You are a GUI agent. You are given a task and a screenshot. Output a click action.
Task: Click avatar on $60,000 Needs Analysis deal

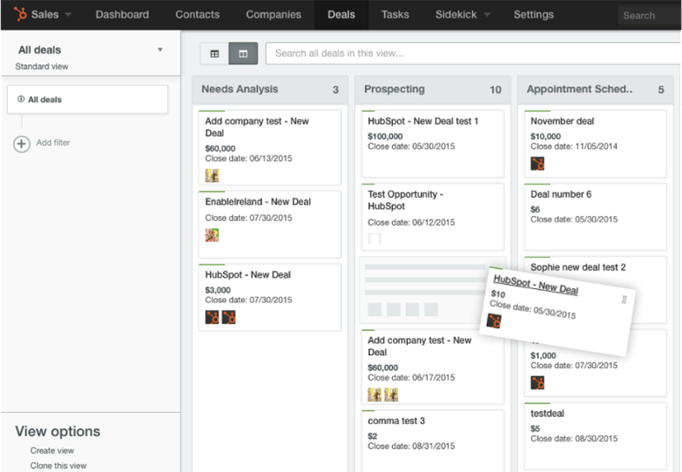212,176
